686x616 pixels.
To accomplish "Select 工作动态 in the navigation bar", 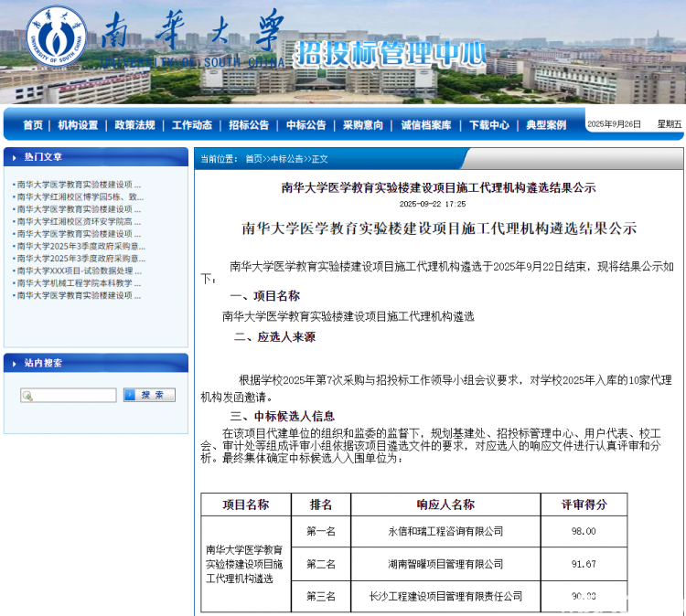I will pos(192,125).
